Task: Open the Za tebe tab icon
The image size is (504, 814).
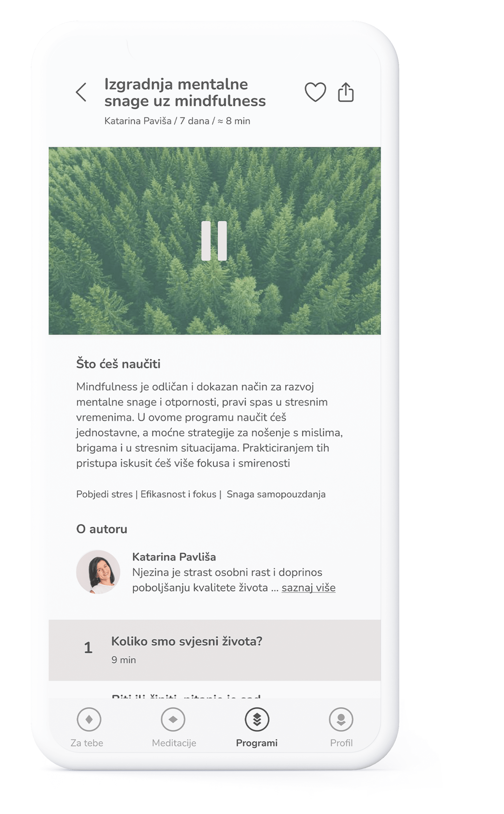Action: point(89,719)
